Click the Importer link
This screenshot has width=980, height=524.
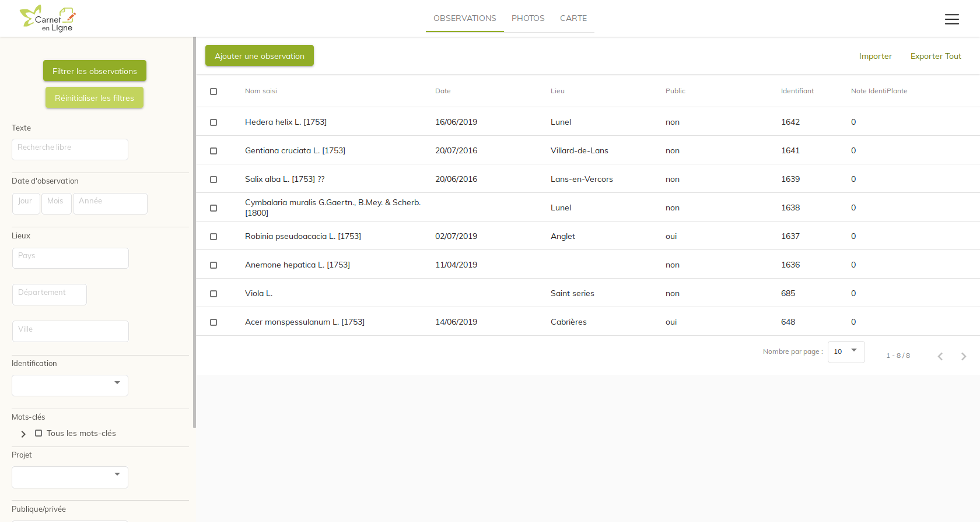(875, 56)
